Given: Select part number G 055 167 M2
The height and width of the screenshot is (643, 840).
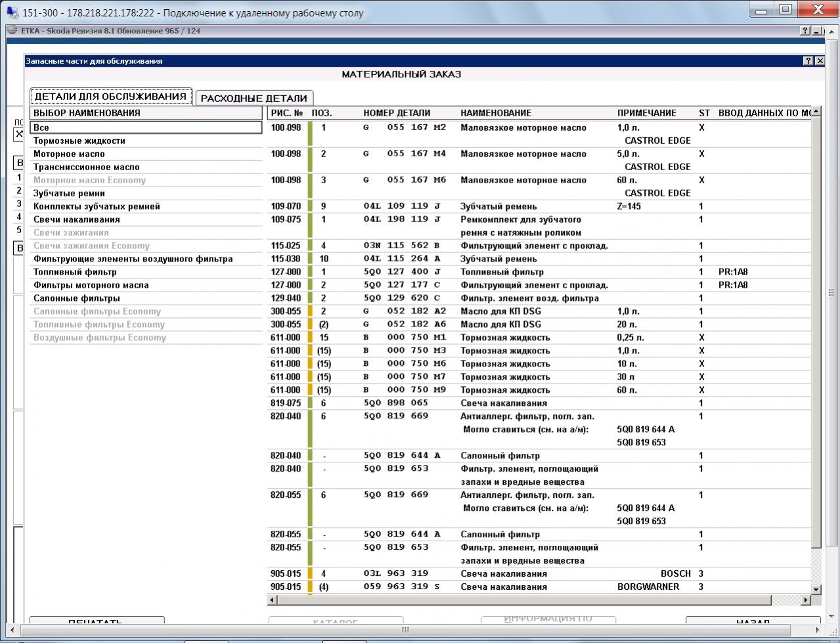Looking at the screenshot, I should coord(405,127).
